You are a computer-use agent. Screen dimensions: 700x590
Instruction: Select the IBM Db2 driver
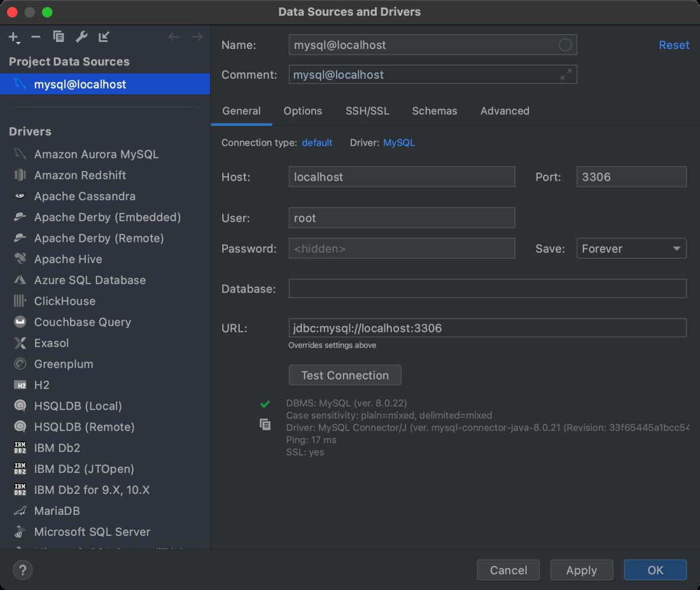coord(105,448)
